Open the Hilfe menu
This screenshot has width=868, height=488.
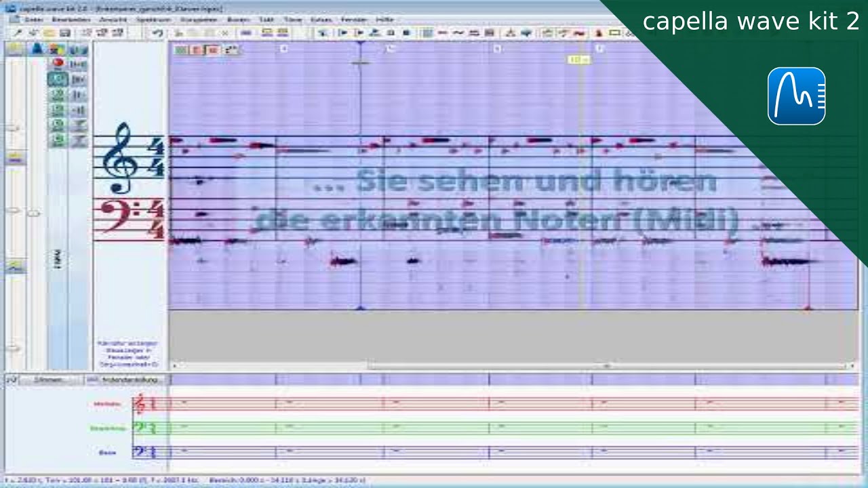click(384, 20)
